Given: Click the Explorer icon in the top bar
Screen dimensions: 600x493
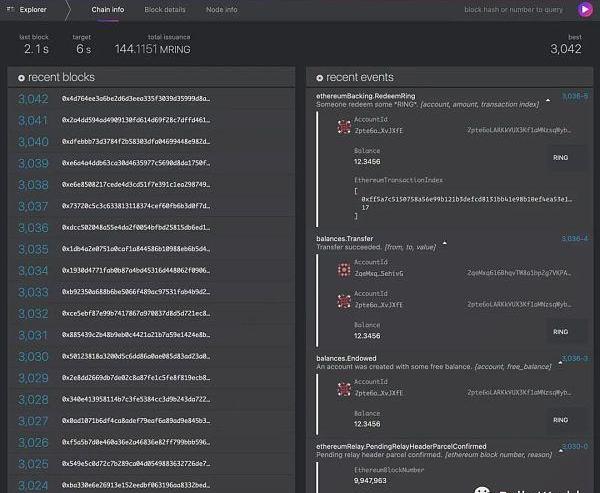Looking at the screenshot, I should pos(12,10).
